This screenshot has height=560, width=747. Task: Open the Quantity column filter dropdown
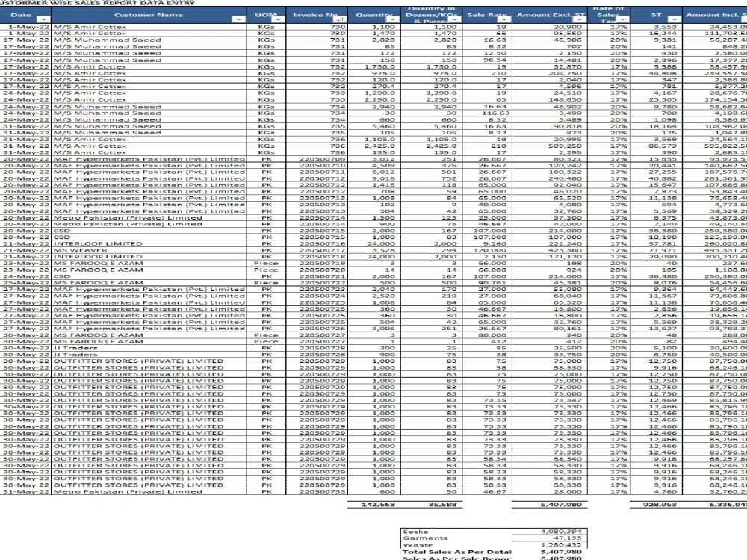point(393,19)
